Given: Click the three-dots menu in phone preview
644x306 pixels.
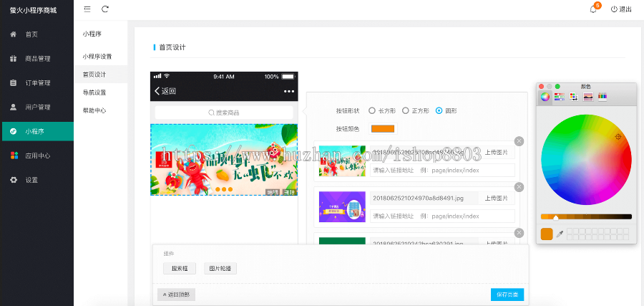Looking at the screenshot, I should coord(289,91).
